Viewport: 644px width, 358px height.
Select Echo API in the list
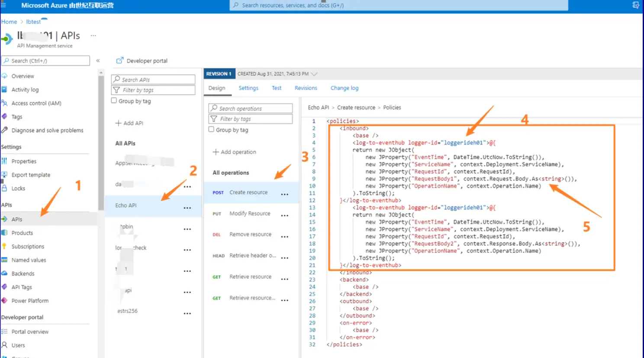tap(153, 206)
